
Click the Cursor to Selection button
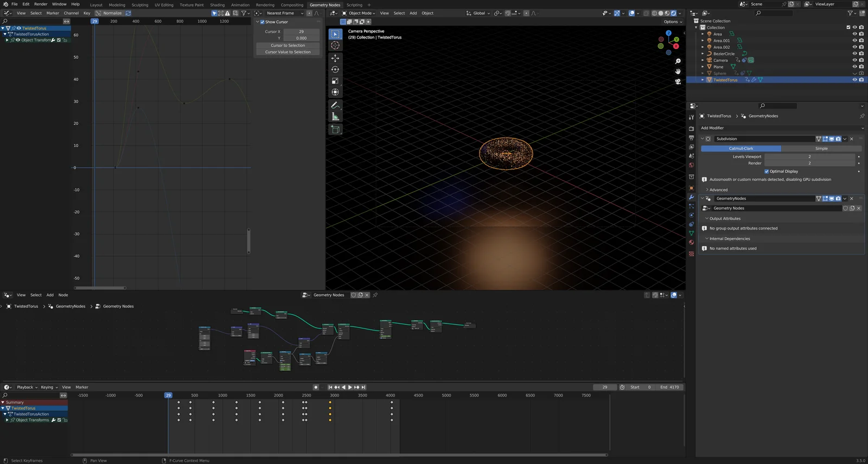tap(288, 46)
